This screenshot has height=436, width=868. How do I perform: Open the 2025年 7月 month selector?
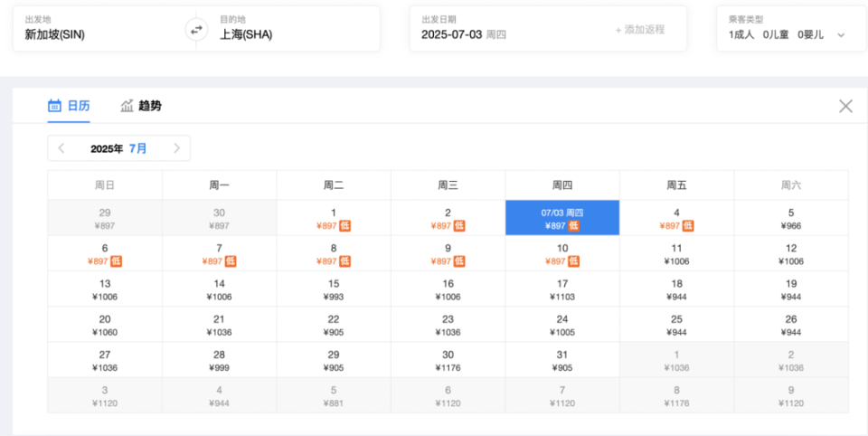coord(119,148)
